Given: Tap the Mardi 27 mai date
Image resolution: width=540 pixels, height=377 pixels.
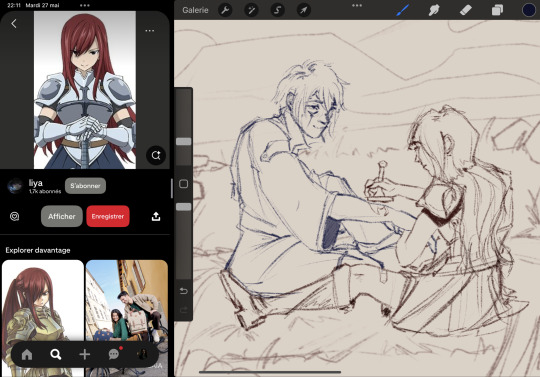Looking at the screenshot, I should point(42,5).
